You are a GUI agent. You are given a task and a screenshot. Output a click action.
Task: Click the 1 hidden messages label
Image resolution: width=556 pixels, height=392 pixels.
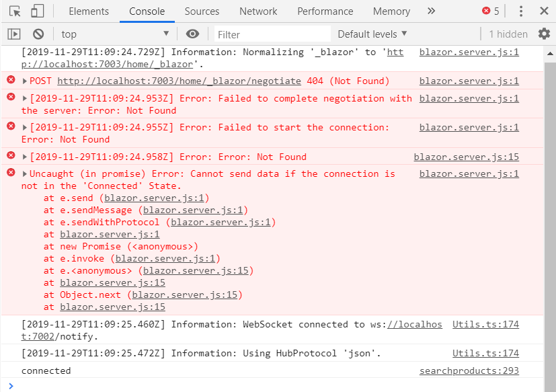508,34
